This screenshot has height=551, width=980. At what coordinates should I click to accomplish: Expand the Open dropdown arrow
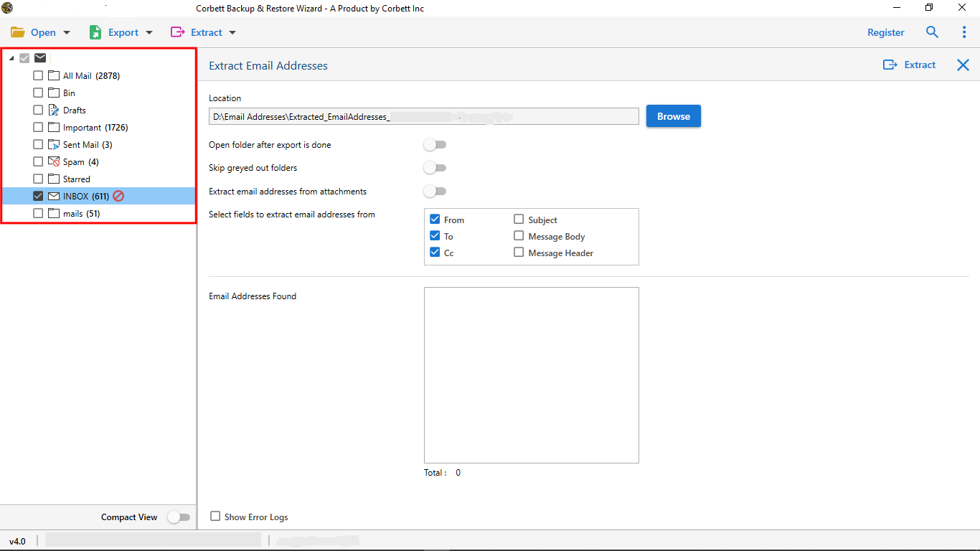tap(67, 32)
